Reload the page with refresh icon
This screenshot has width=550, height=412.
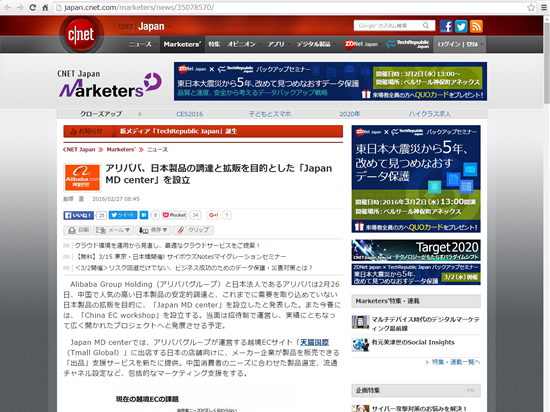click(x=32, y=7)
